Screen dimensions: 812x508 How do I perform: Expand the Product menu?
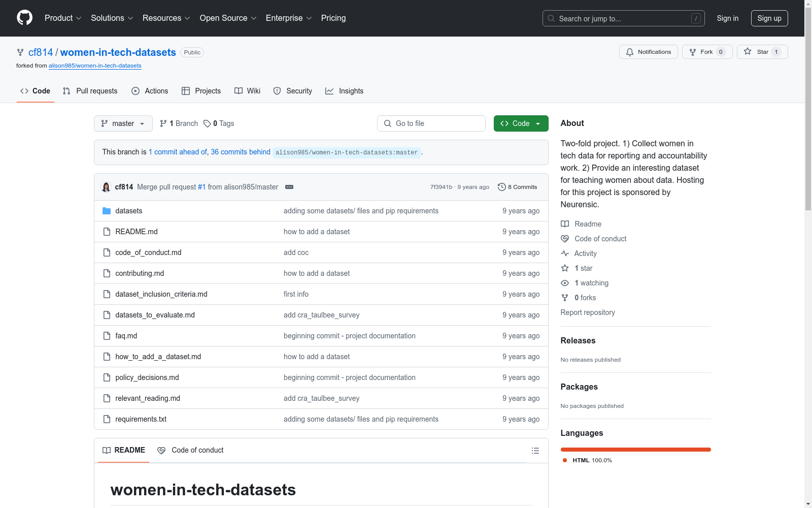(x=63, y=18)
